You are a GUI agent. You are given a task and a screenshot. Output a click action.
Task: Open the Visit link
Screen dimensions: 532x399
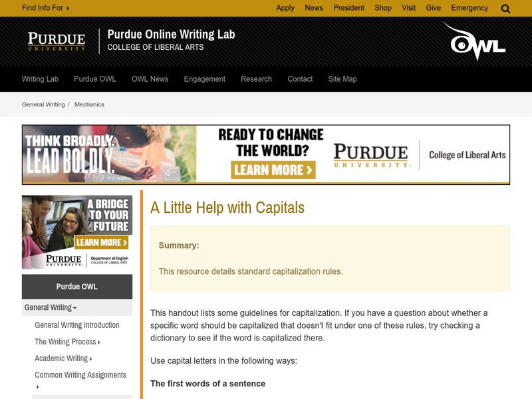point(409,8)
